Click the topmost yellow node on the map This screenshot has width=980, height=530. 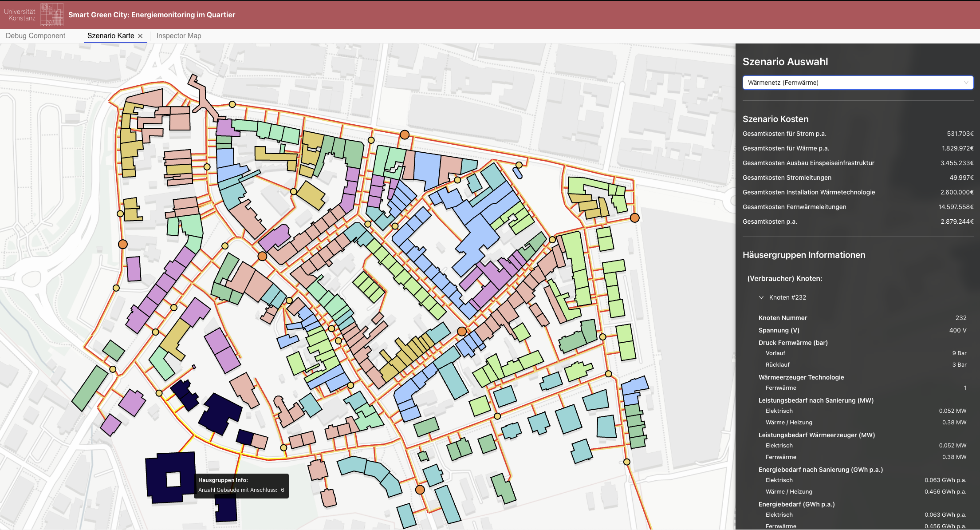coord(232,104)
